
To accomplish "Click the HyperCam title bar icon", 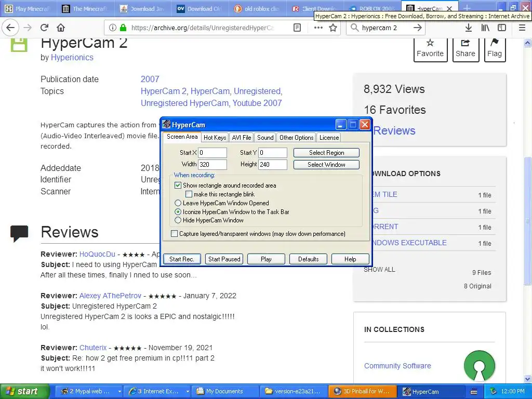I will [166, 125].
